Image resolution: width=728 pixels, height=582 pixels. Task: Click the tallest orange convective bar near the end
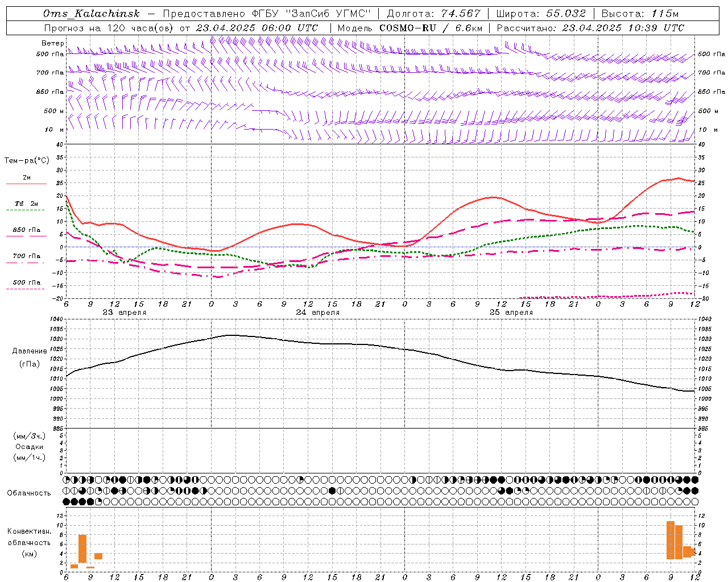point(671,540)
